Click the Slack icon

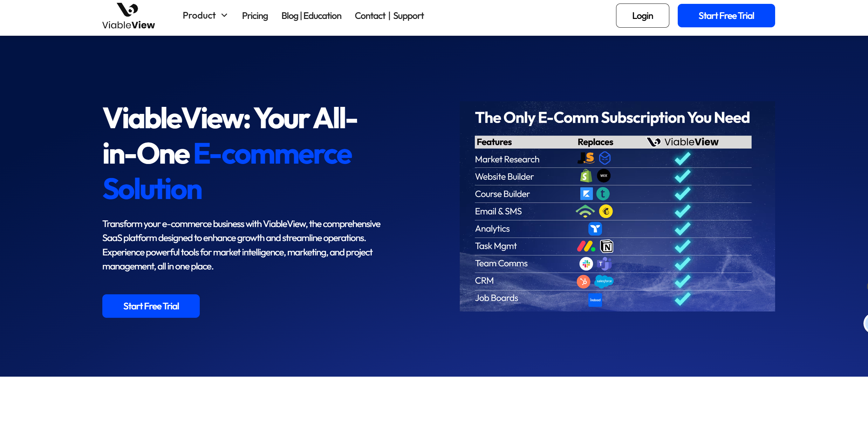[x=586, y=264]
